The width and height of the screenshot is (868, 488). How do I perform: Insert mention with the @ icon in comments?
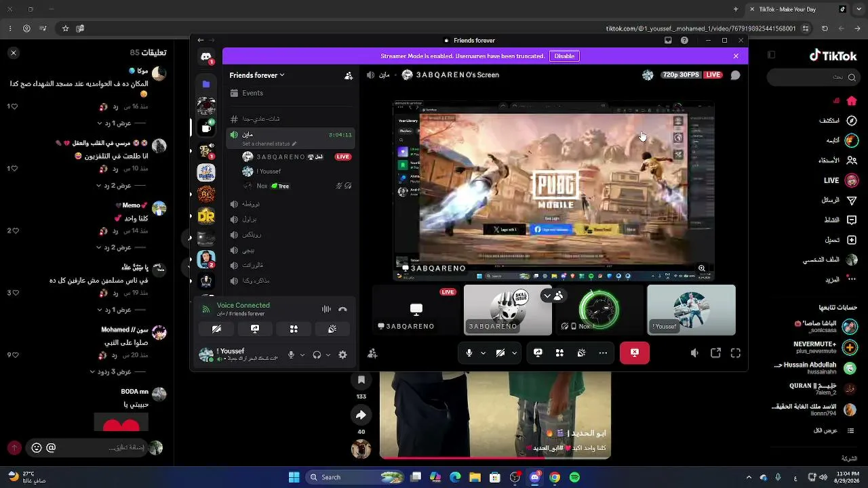click(51, 448)
